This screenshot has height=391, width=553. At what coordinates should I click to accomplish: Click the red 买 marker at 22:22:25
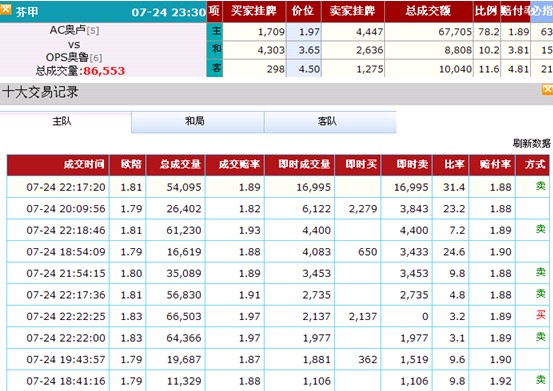click(x=540, y=314)
